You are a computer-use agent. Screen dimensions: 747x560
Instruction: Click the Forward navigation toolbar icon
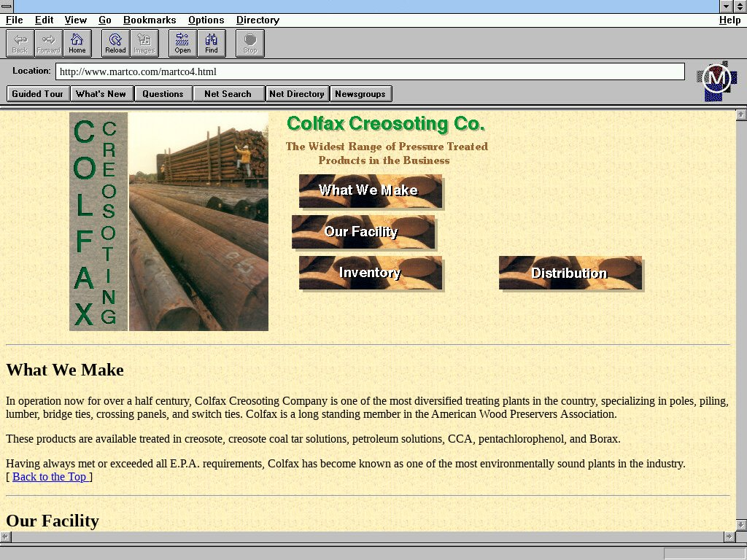coord(48,43)
